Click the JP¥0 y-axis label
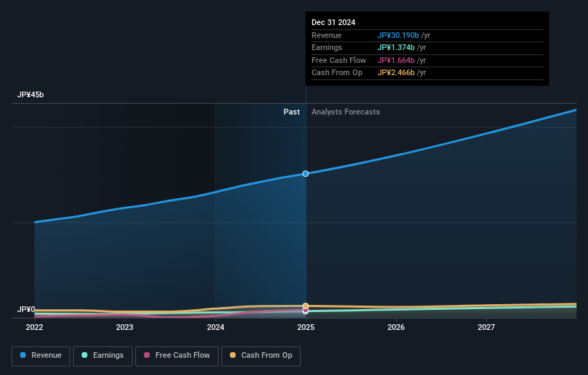 click(x=26, y=309)
